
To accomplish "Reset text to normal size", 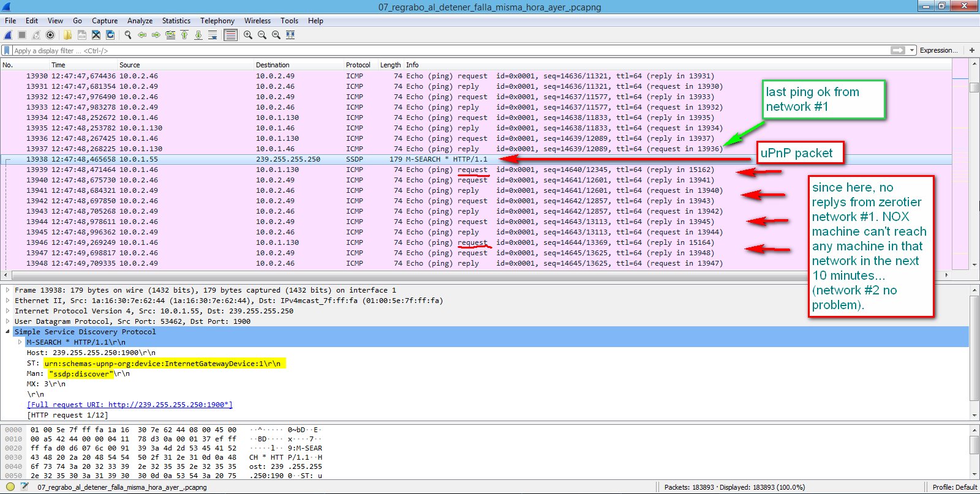I will point(276,35).
